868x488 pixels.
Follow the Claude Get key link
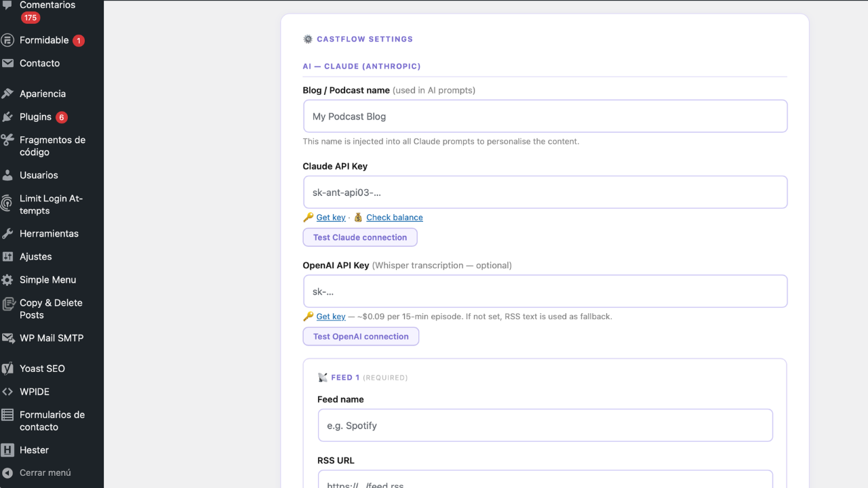(331, 218)
